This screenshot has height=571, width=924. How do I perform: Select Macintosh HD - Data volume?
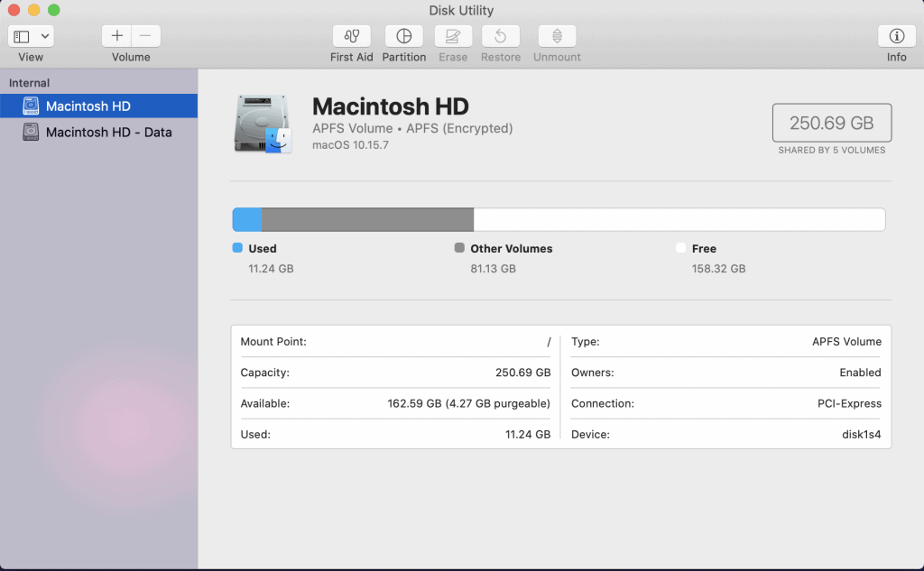(x=108, y=133)
